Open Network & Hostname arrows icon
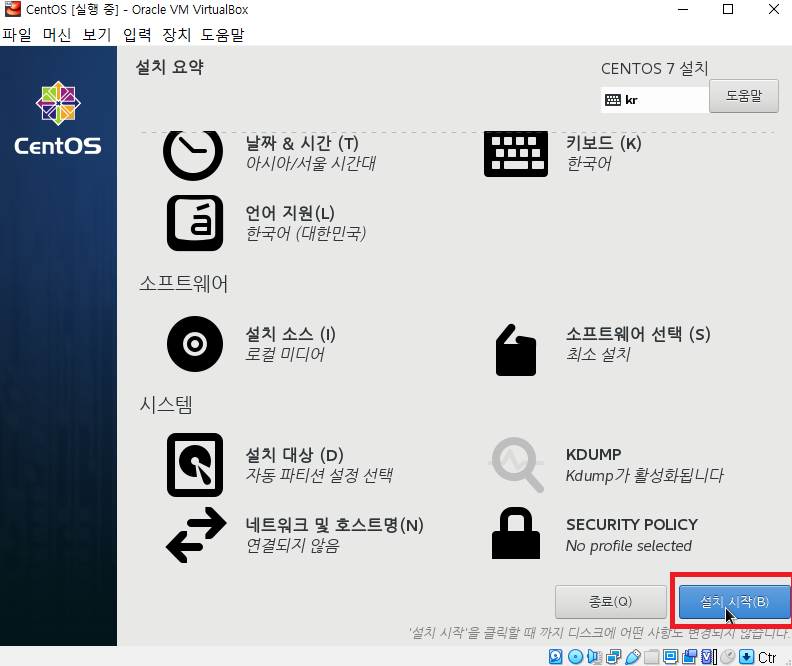 click(196, 535)
